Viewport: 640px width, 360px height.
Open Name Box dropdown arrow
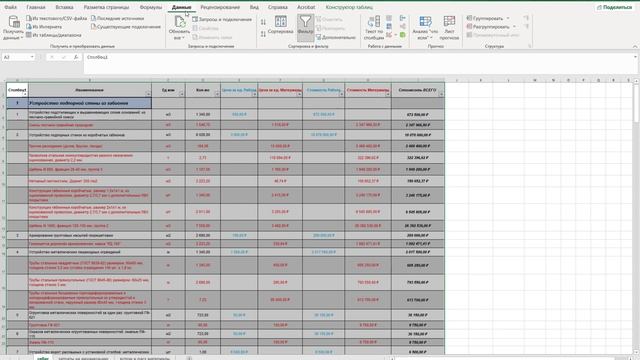[x=32, y=57]
